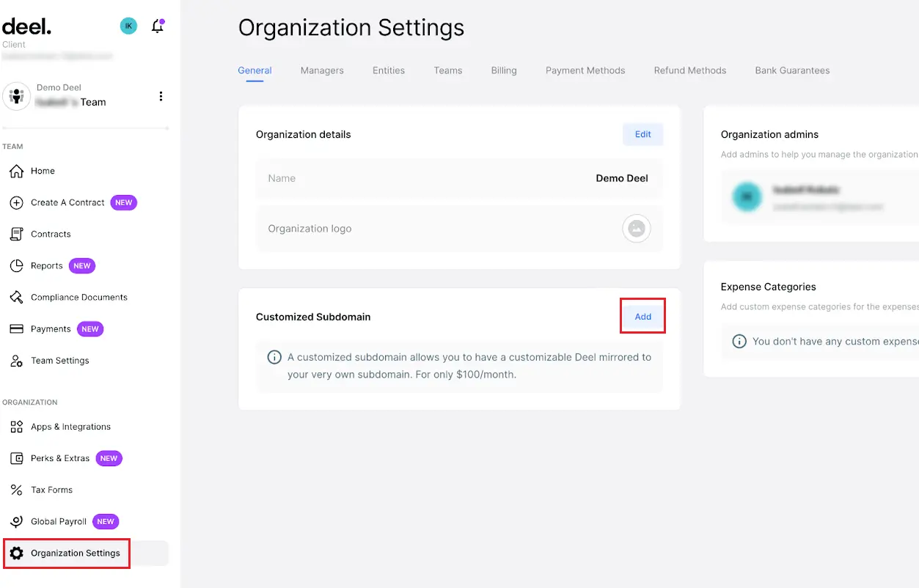The image size is (919, 588).
Task: Click the notification bell icon
Action: point(157,26)
